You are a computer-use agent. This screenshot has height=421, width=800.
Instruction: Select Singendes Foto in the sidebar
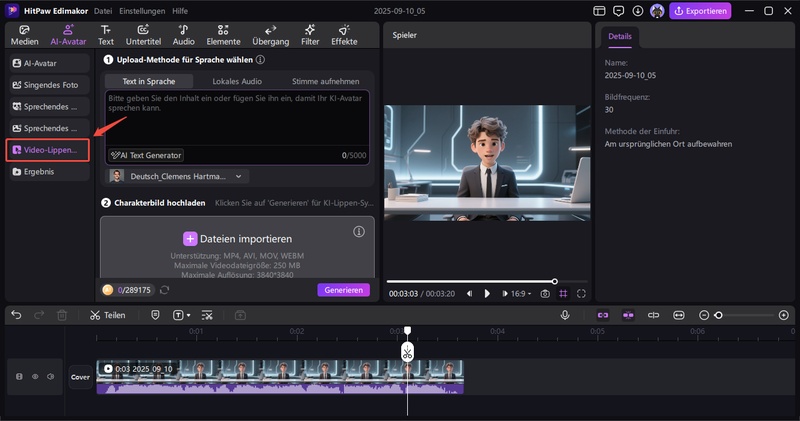49,85
